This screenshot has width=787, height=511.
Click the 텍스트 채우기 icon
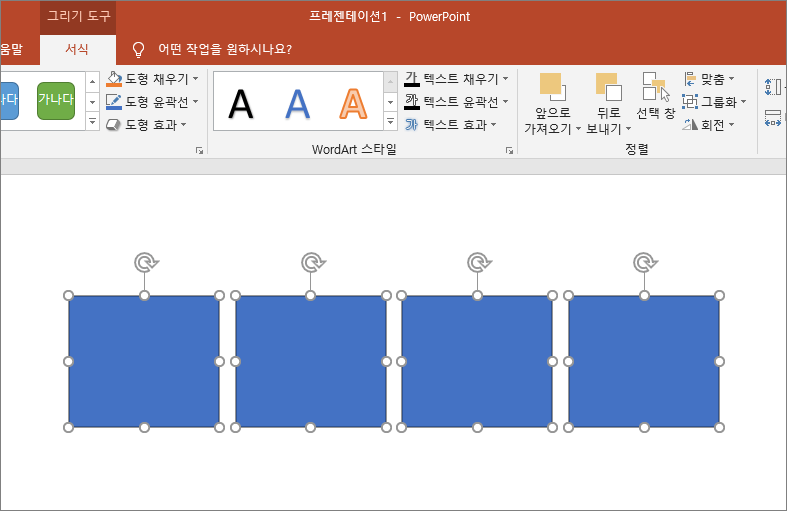412,79
